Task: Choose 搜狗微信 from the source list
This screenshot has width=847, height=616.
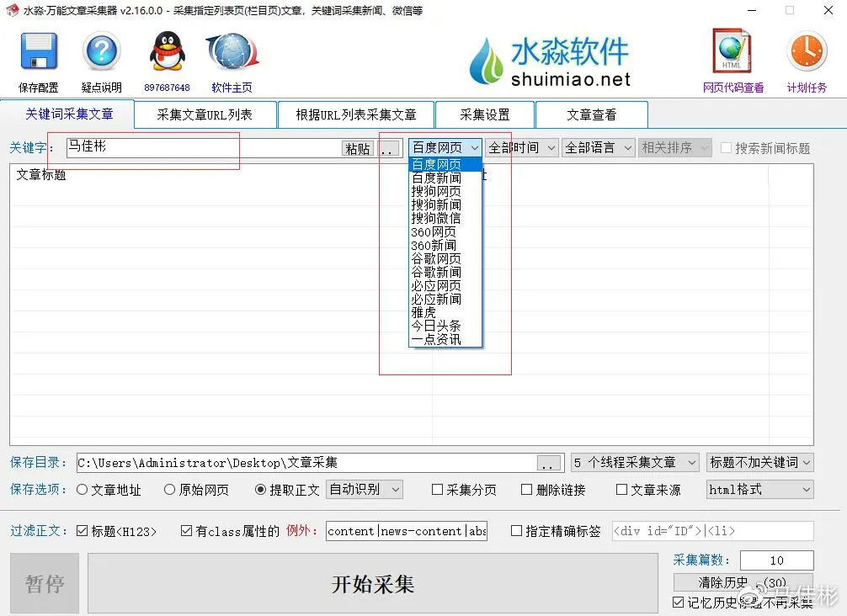Action: 445,218
